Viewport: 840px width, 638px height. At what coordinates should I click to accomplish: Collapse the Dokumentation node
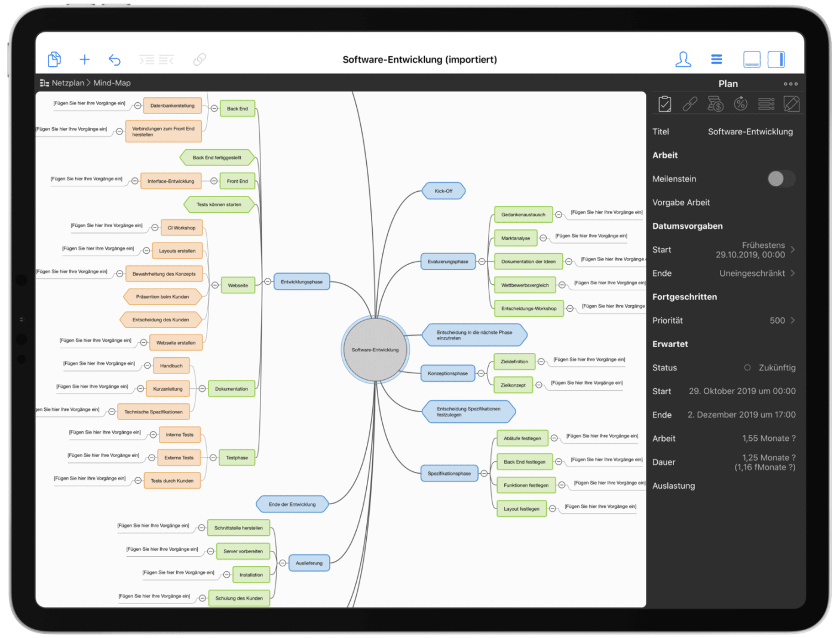pyautogui.click(x=202, y=389)
